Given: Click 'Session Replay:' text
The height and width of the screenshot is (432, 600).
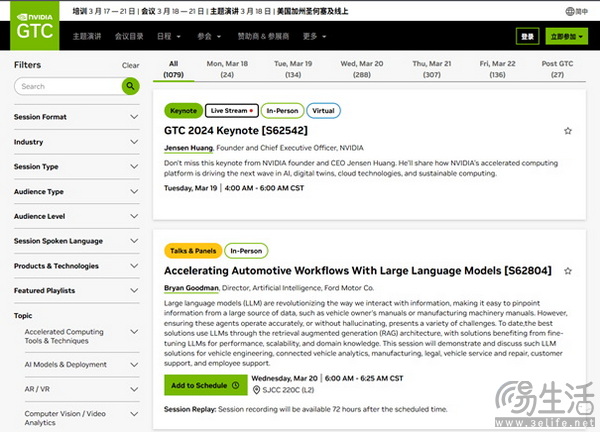Looking at the screenshot, I should (x=190, y=409).
